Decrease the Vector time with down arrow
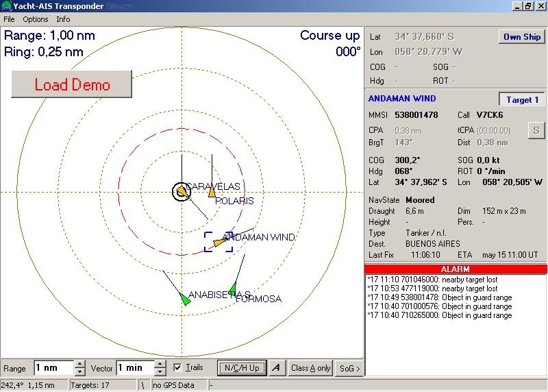 [x=160, y=371]
